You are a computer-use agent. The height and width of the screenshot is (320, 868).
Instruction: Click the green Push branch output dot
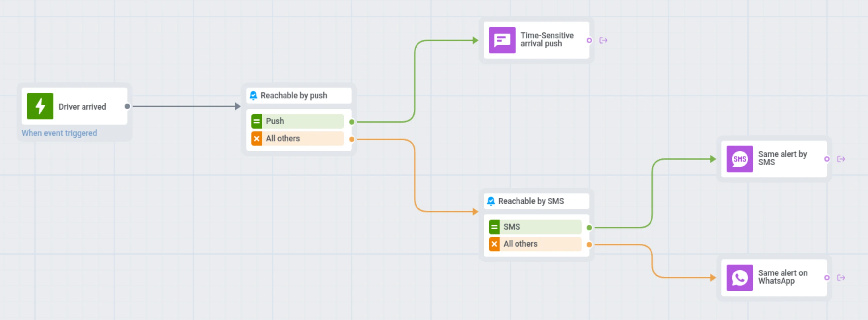pos(351,122)
